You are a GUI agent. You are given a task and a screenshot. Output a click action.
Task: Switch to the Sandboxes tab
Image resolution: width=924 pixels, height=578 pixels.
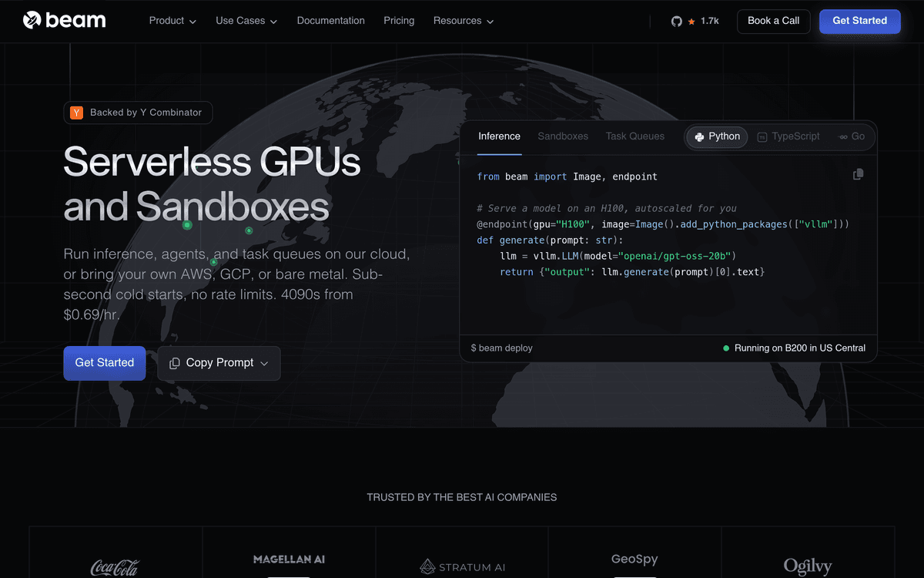tap(563, 136)
